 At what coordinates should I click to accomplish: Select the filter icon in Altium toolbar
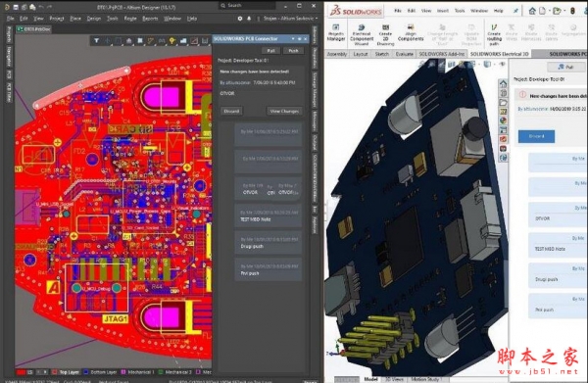(x=96, y=40)
